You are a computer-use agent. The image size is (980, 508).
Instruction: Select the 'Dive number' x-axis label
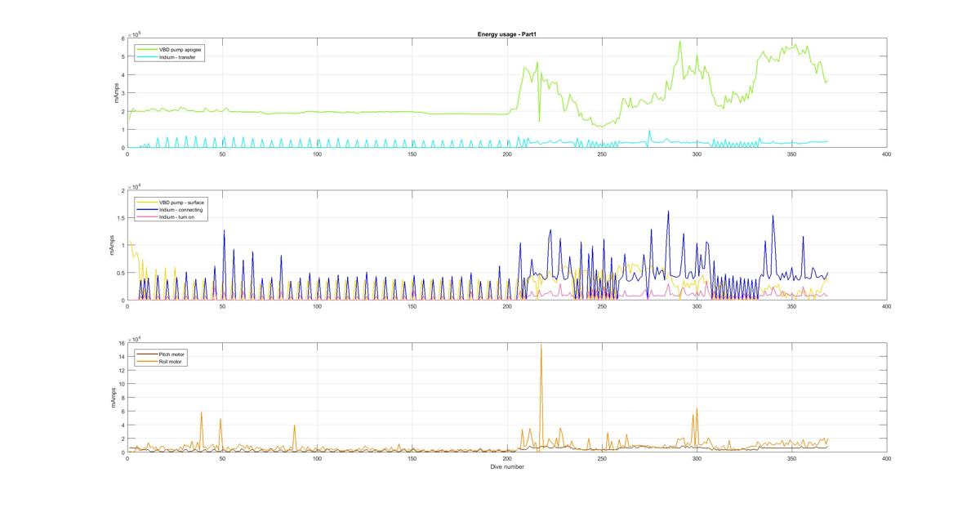[x=506, y=467]
